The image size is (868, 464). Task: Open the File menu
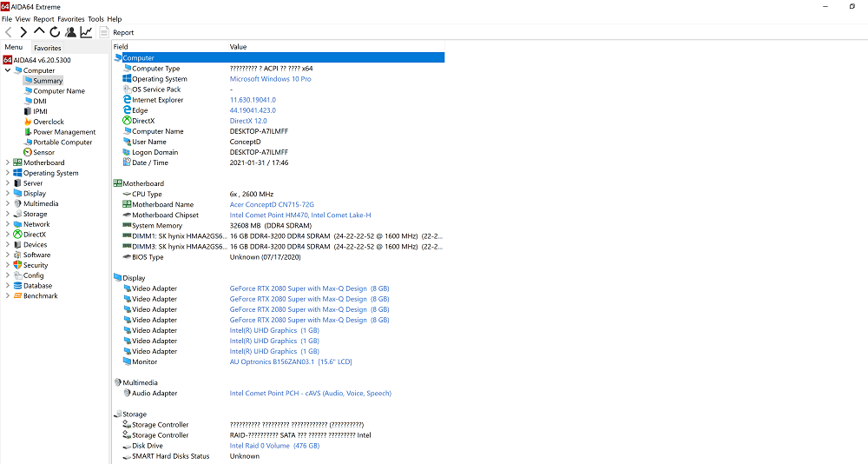(7, 19)
